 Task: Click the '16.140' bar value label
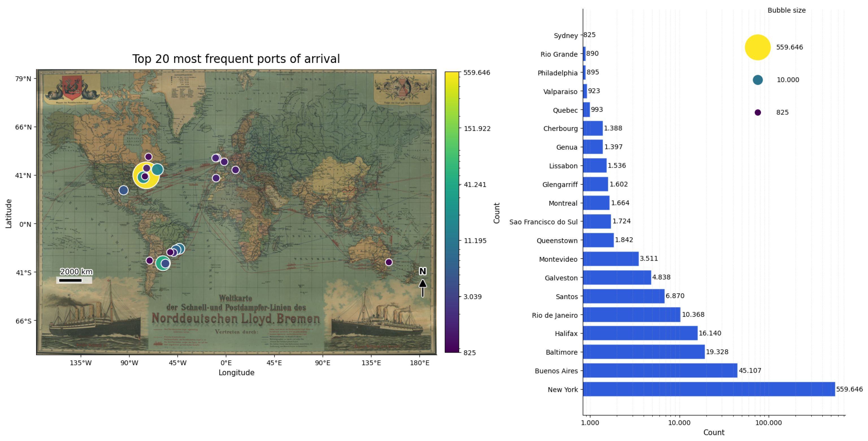tap(710, 333)
